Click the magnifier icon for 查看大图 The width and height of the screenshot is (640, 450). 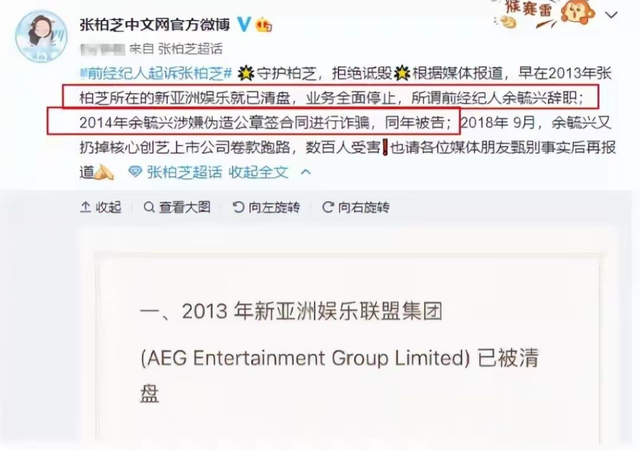coord(149,207)
